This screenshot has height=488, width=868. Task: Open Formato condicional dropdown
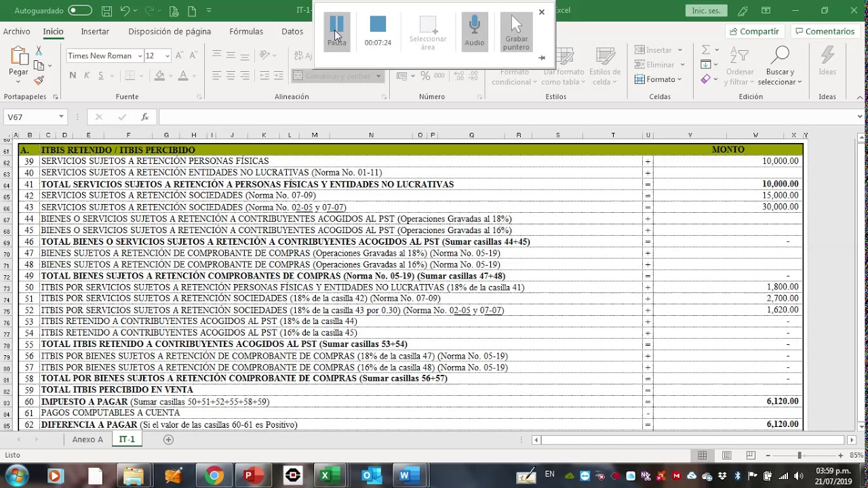(x=514, y=77)
